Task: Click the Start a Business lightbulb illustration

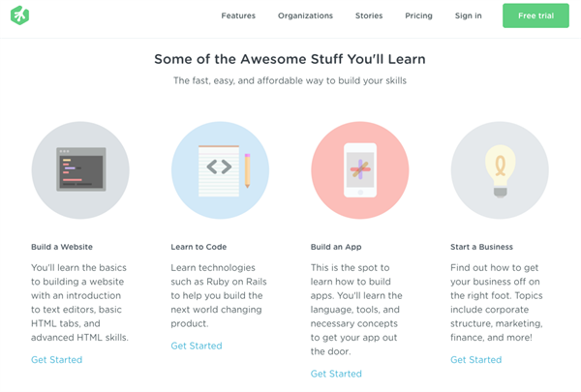Action: point(500,170)
